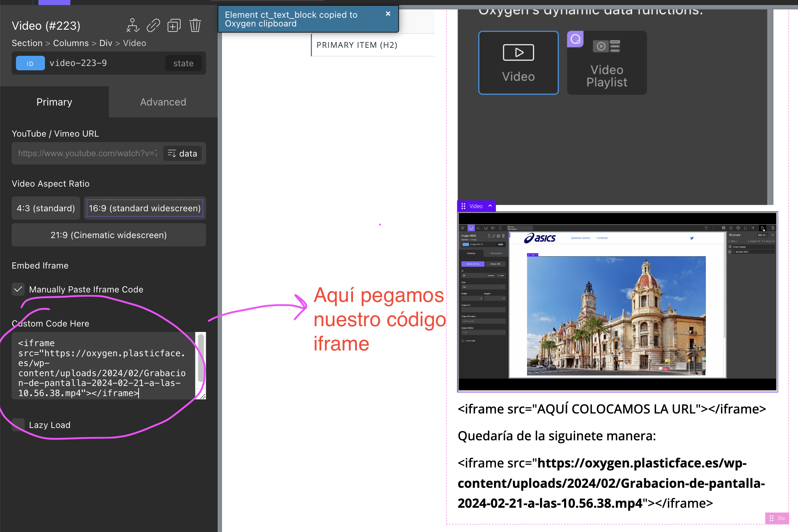Switch to the Advanced tab
The width and height of the screenshot is (798, 532).
click(x=163, y=102)
